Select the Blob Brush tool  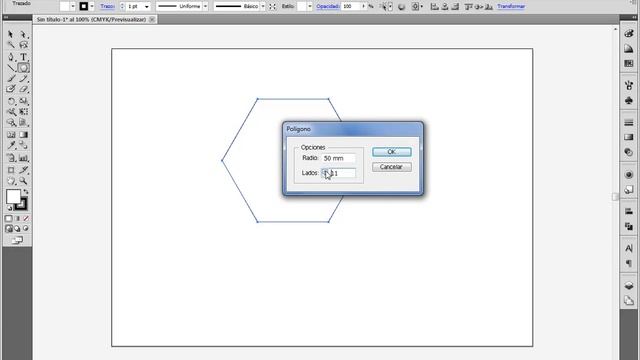pyautogui.click(x=11, y=89)
